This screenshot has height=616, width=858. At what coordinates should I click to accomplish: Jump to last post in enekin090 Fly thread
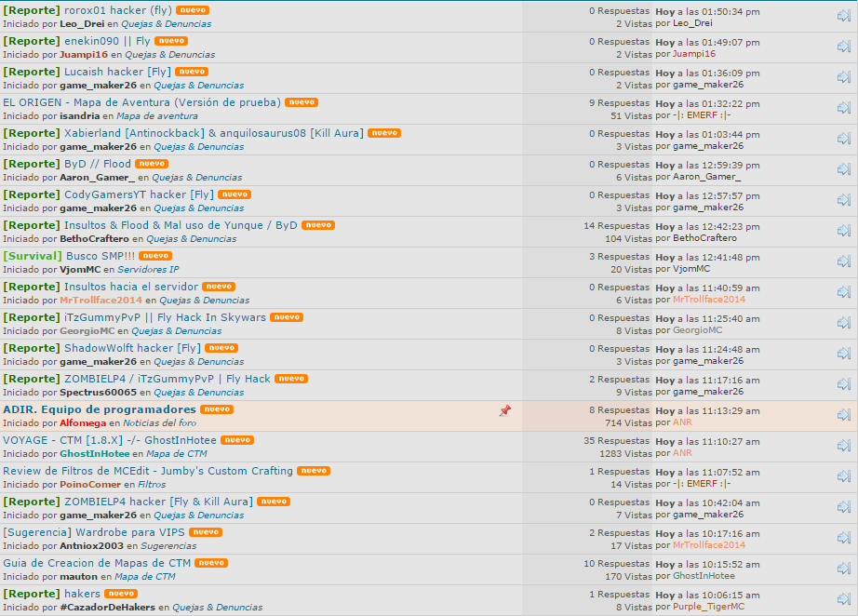(844, 47)
